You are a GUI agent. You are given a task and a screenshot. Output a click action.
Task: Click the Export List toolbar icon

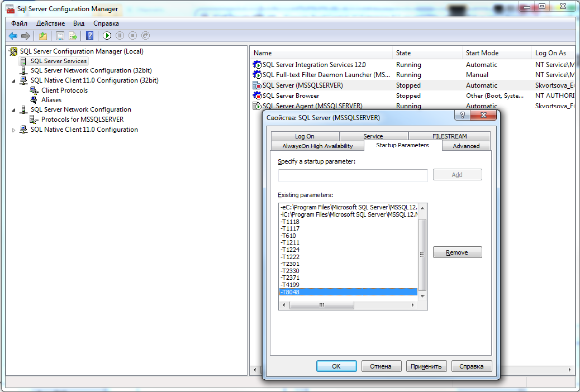click(x=73, y=36)
